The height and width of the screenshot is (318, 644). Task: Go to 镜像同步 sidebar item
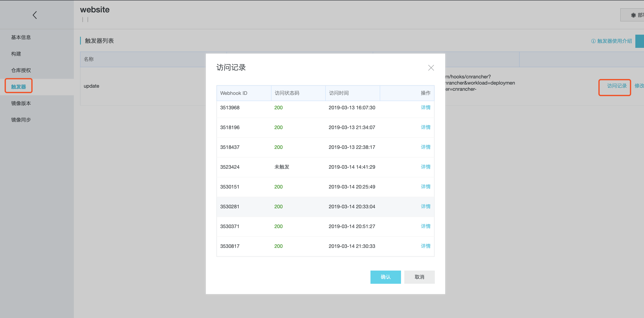(x=21, y=120)
